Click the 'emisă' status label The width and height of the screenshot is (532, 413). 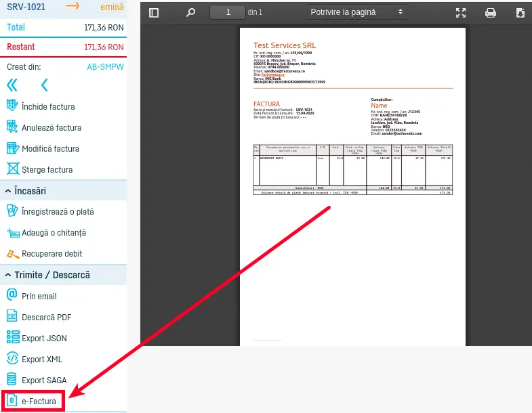112,7
